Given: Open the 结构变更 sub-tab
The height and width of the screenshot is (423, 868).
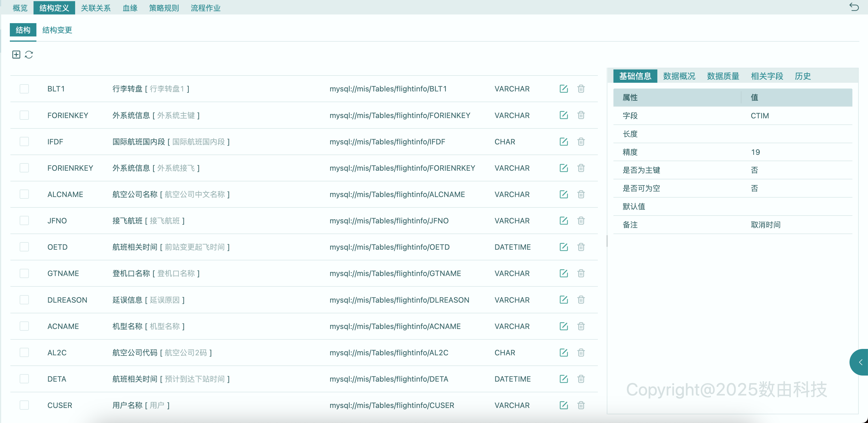Looking at the screenshot, I should pos(57,30).
